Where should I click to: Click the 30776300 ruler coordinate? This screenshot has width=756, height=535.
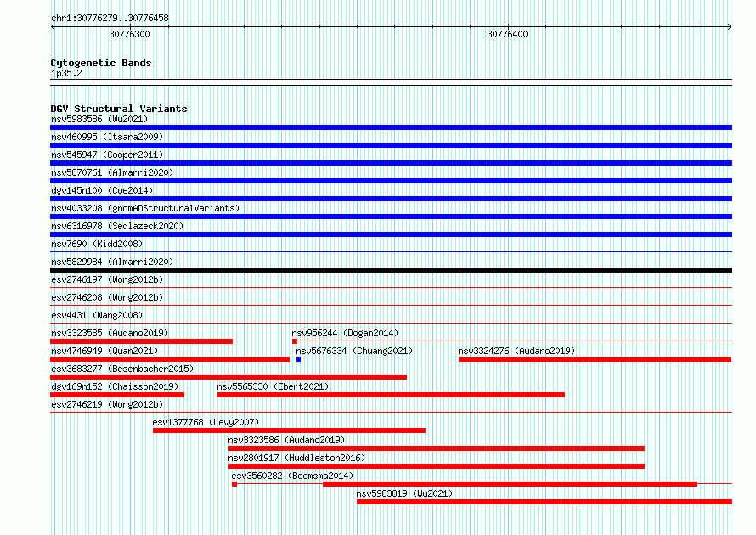point(129,34)
